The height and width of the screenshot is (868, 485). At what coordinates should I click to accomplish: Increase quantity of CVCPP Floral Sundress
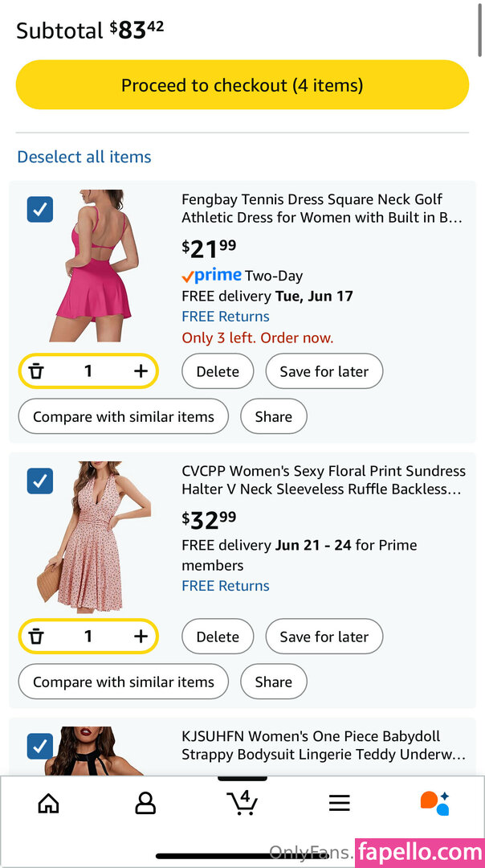click(141, 637)
